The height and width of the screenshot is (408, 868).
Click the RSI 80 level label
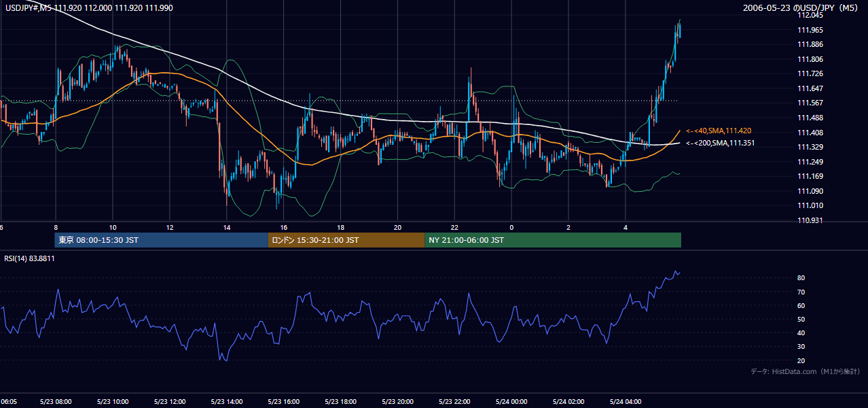pos(801,278)
